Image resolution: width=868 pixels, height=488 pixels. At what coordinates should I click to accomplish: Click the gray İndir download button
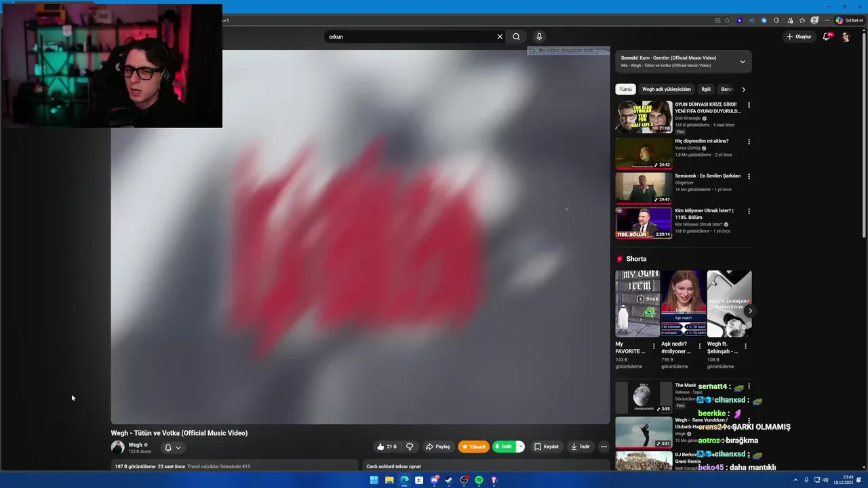pyautogui.click(x=580, y=447)
